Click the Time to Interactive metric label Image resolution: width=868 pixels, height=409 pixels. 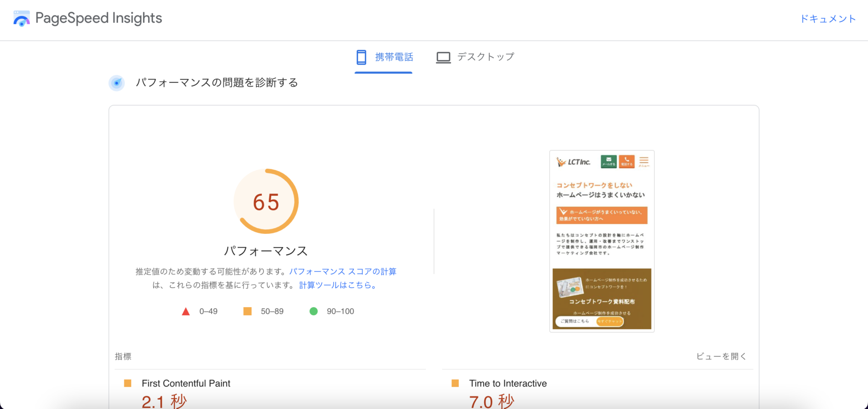pos(508,383)
